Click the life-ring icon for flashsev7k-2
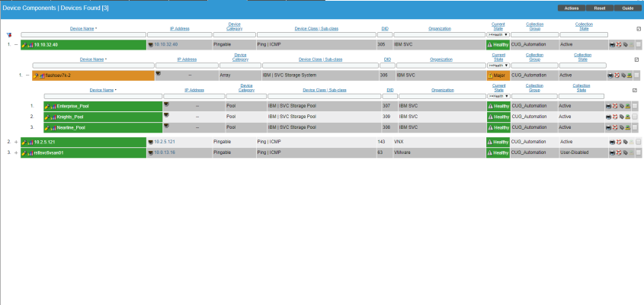Screen dimensions: 644x305 point(617,75)
